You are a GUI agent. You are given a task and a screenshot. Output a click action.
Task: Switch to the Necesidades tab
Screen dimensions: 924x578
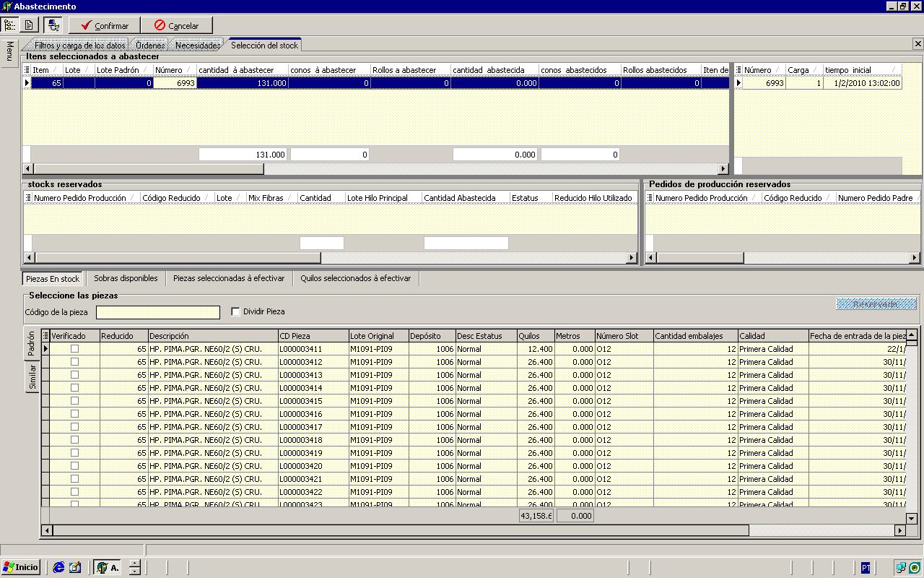[198, 46]
